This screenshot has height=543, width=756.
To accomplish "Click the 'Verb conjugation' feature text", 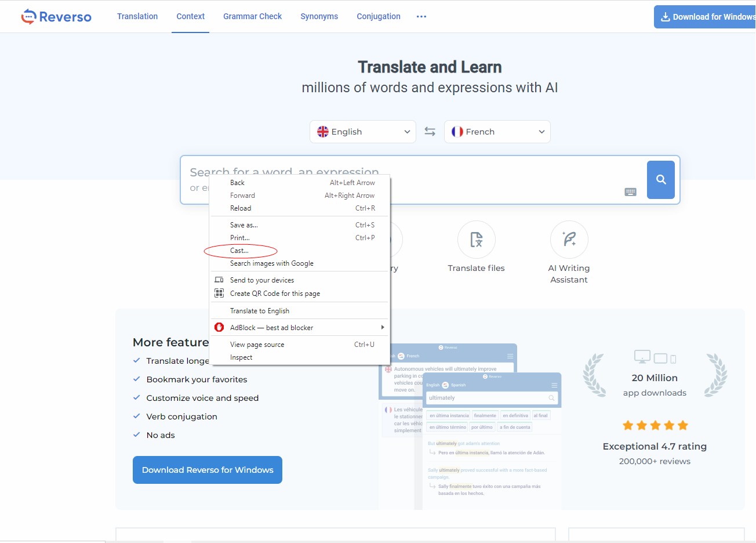I will 182,417.
